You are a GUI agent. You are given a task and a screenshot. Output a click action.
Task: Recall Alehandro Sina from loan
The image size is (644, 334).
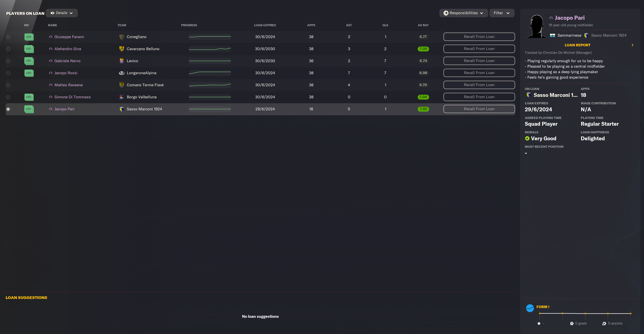(x=479, y=49)
